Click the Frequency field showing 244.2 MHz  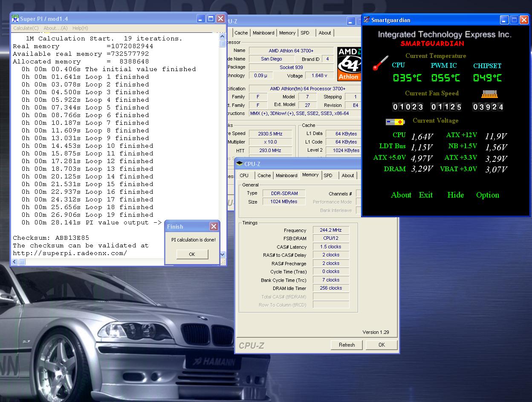point(331,230)
